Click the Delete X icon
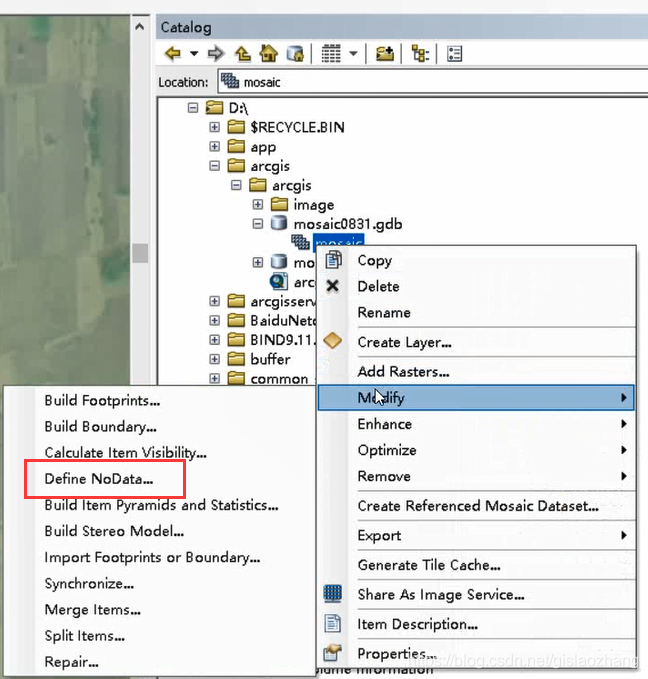 coord(332,286)
